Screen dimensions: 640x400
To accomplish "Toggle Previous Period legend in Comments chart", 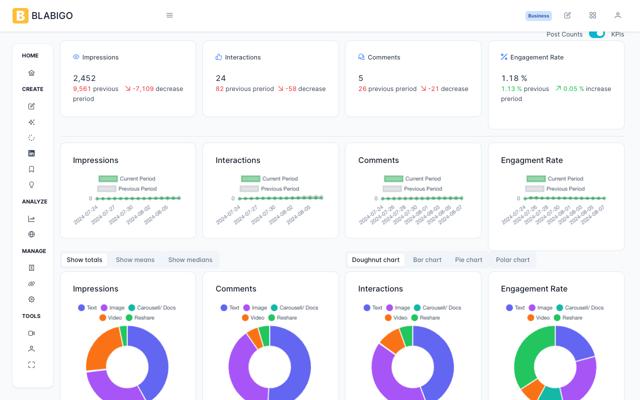I will click(393, 188).
